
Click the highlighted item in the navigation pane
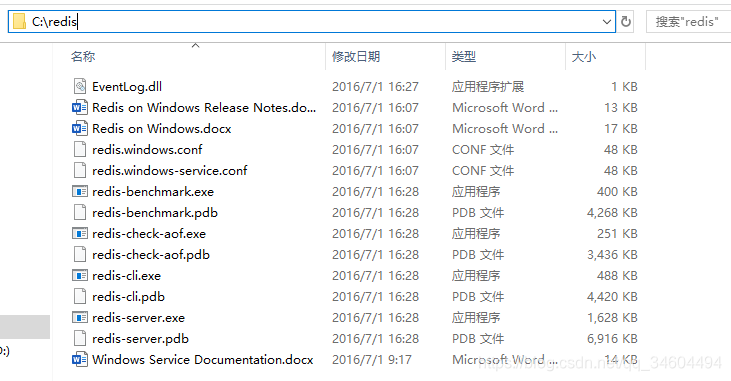[x=25, y=326]
